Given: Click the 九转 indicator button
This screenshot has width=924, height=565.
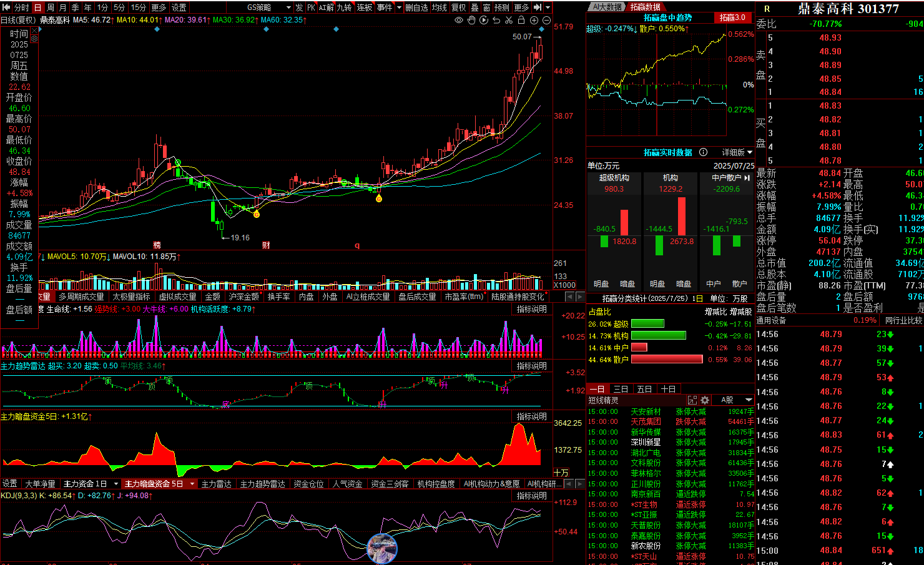Looking at the screenshot, I should [x=345, y=7].
